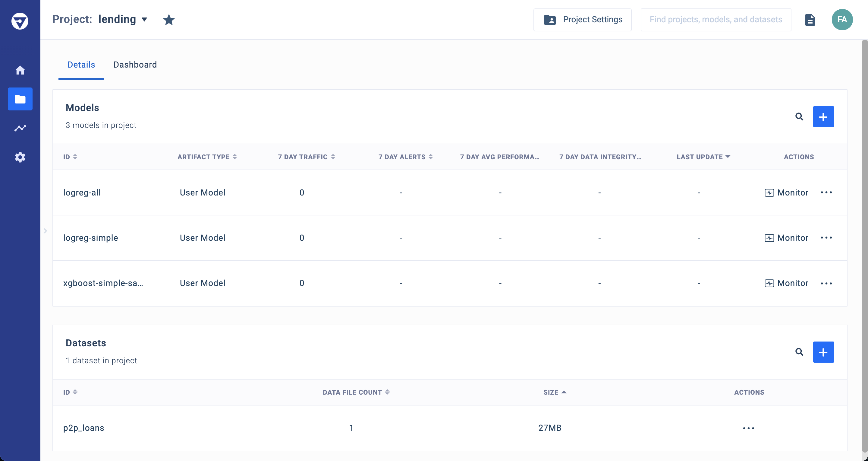Click the 27MB size value
Screen dimensions: 868x461
549,428
